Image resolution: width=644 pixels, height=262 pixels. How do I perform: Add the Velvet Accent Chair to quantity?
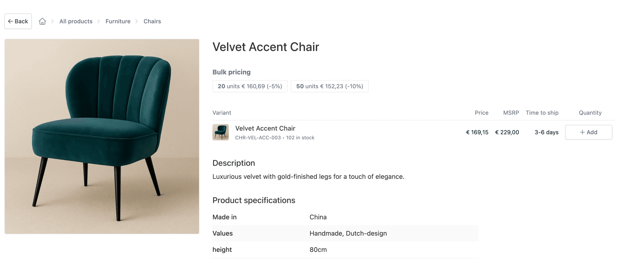coord(588,132)
